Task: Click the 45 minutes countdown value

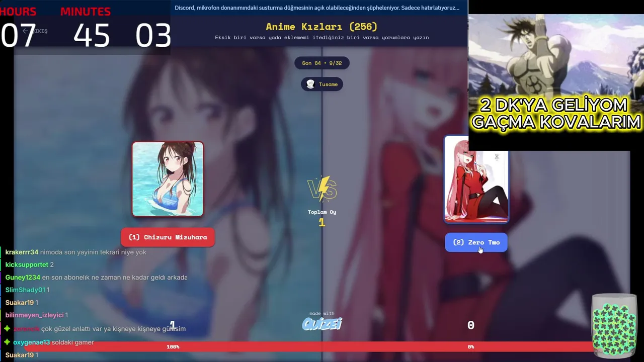Action: 92,36
